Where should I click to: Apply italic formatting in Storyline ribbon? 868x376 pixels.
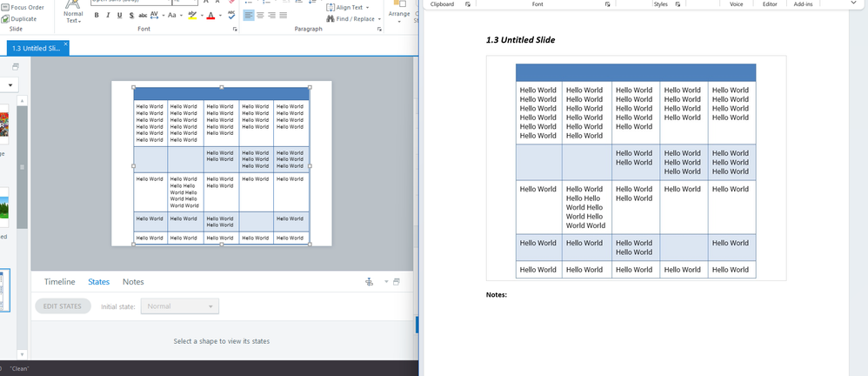pyautogui.click(x=108, y=16)
